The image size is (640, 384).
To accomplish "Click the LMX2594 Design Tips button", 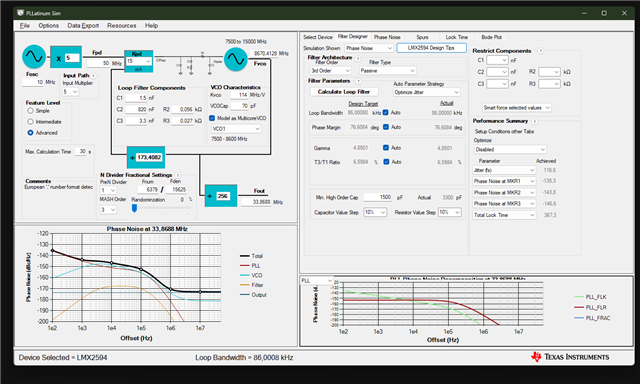I will (x=431, y=48).
